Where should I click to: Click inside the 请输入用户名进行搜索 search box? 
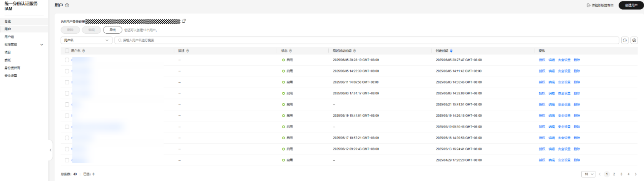click(x=367, y=40)
